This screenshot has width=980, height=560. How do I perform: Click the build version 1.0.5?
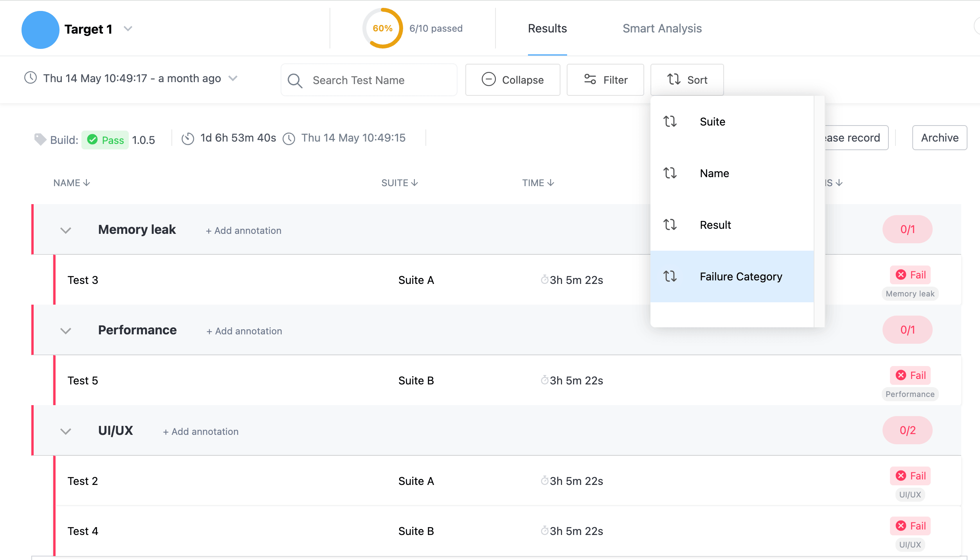(143, 140)
